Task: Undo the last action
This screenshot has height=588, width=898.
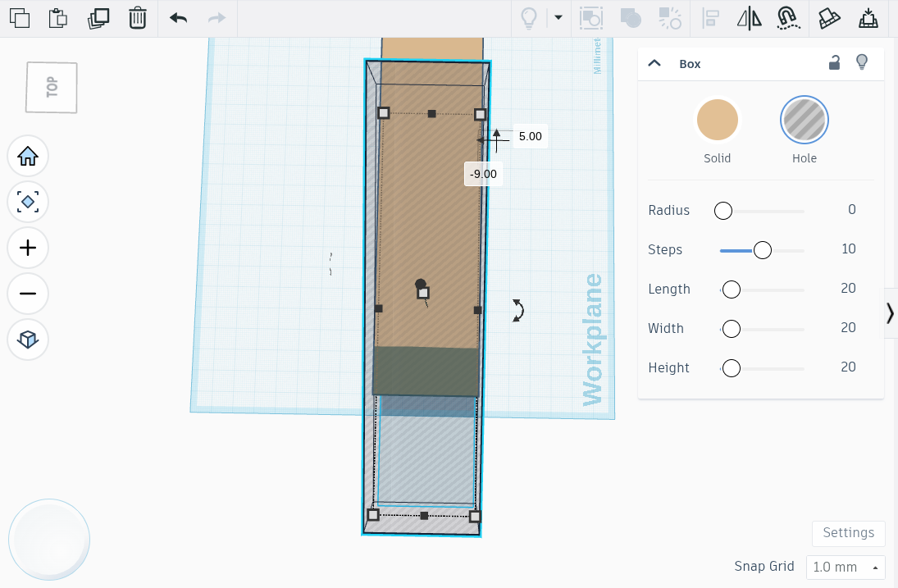Action: [178, 18]
